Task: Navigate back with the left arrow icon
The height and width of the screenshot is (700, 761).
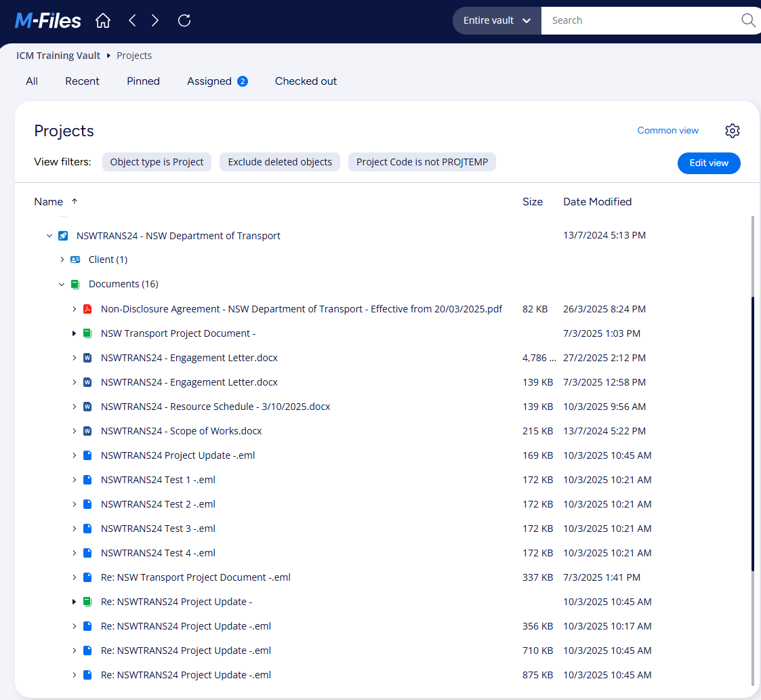Action: pyautogui.click(x=132, y=20)
